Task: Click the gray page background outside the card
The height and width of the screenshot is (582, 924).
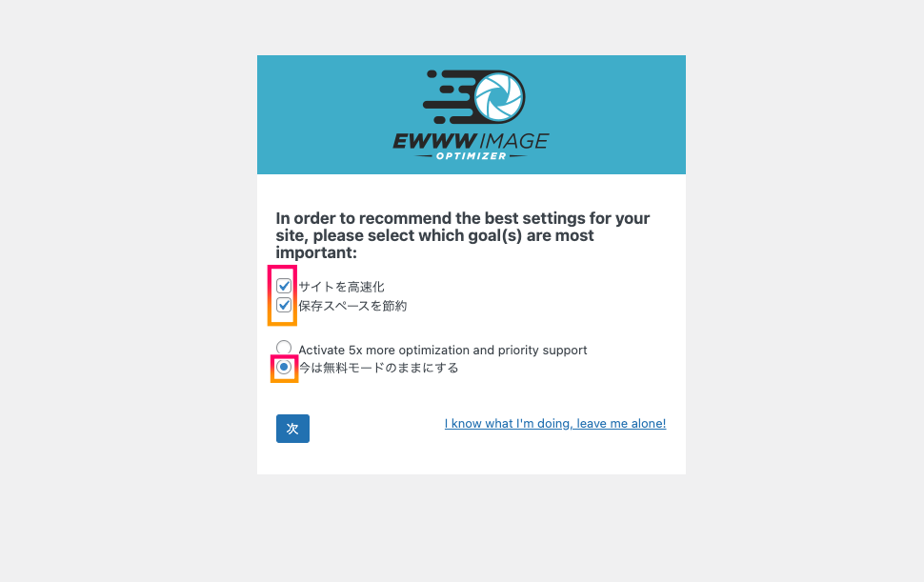Action: click(x=130, y=294)
